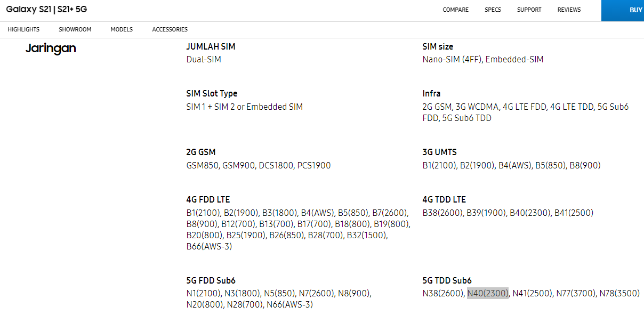This screenshot has width=644, height=323.
Task: Click the SIM size spec label
Action: click(438, 47)
